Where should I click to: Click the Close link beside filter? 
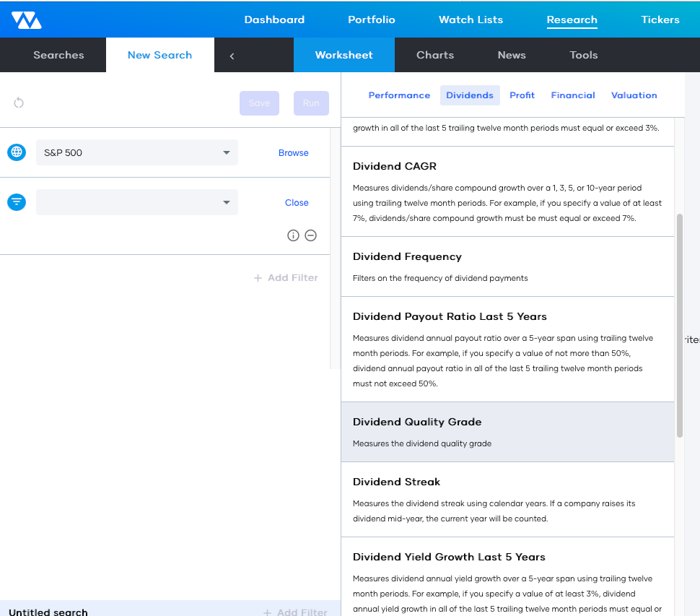(297, 202)
